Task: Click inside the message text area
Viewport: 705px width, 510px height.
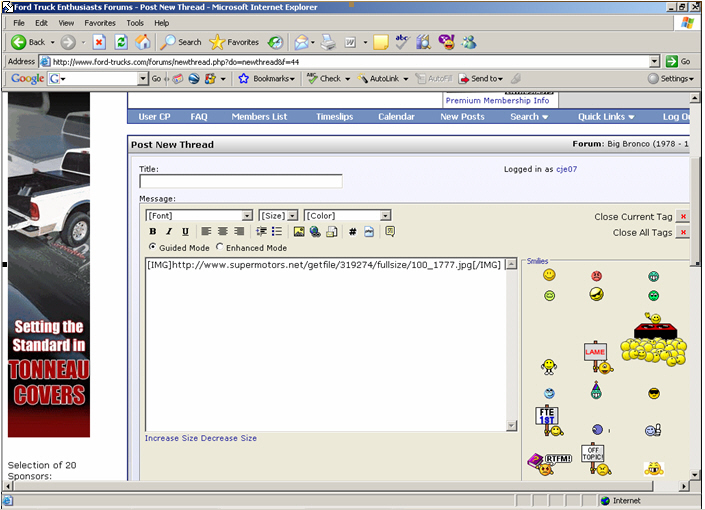Action: click(326, 345)
